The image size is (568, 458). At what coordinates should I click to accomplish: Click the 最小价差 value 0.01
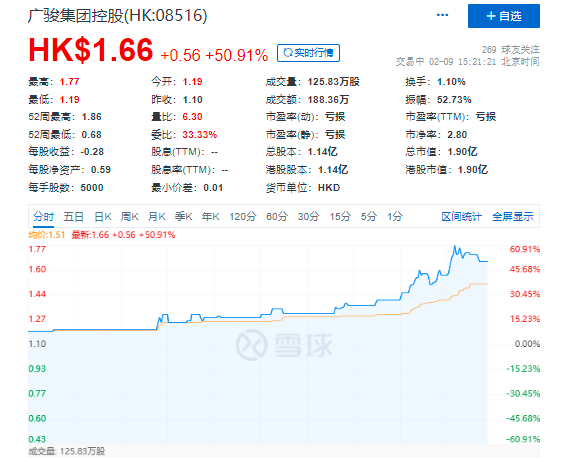click(x=213, y=188)
